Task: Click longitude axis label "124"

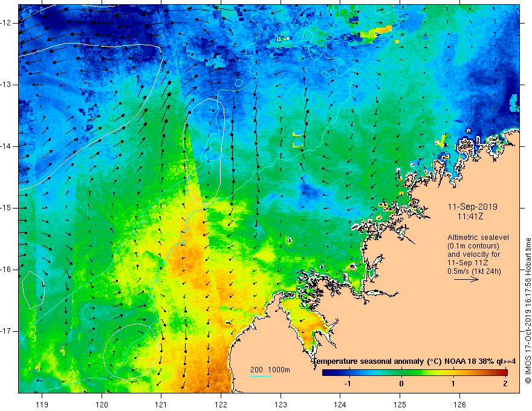Action: (340, 404)
